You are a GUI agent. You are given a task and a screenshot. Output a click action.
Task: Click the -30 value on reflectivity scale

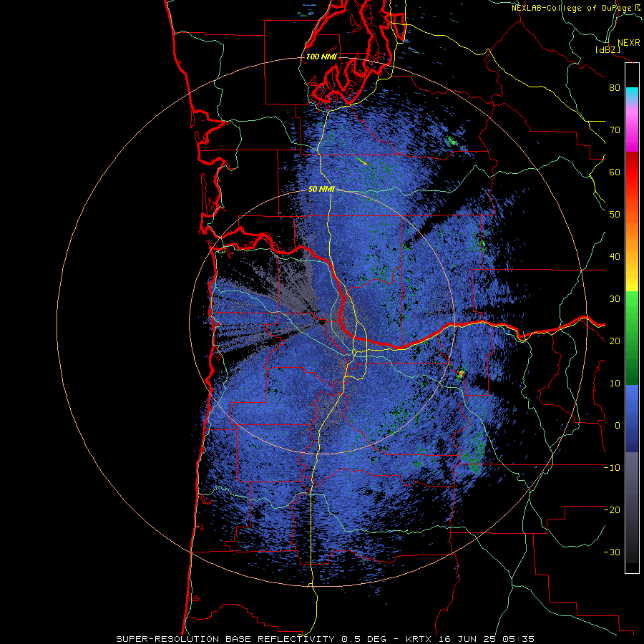[x=612, y=552]
